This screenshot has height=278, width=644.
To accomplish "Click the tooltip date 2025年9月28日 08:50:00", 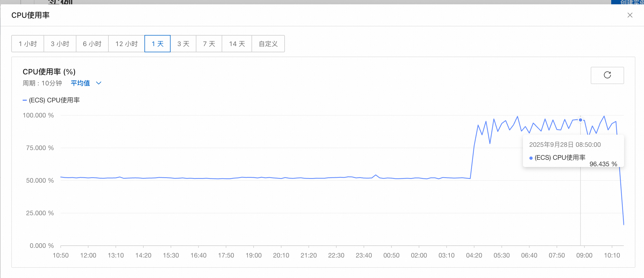I will coord(565,145).
